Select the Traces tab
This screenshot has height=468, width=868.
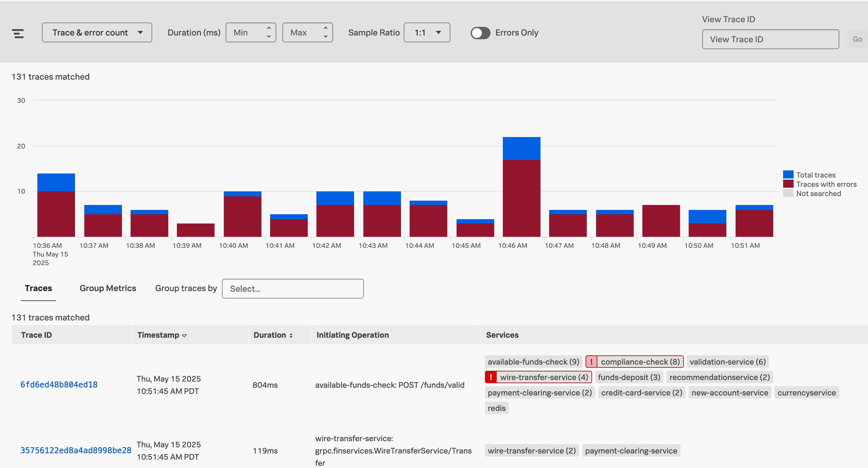38,288
